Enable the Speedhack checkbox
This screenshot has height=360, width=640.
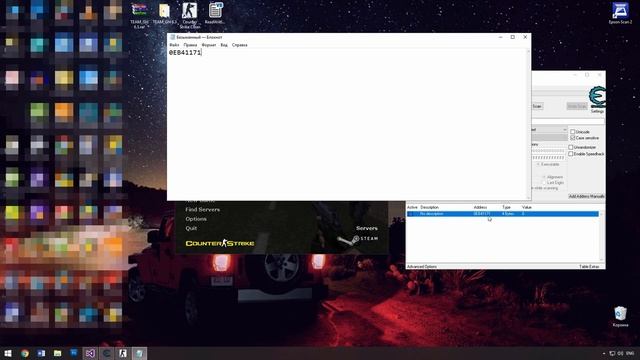pyautogui.click(x=571, y=154)
